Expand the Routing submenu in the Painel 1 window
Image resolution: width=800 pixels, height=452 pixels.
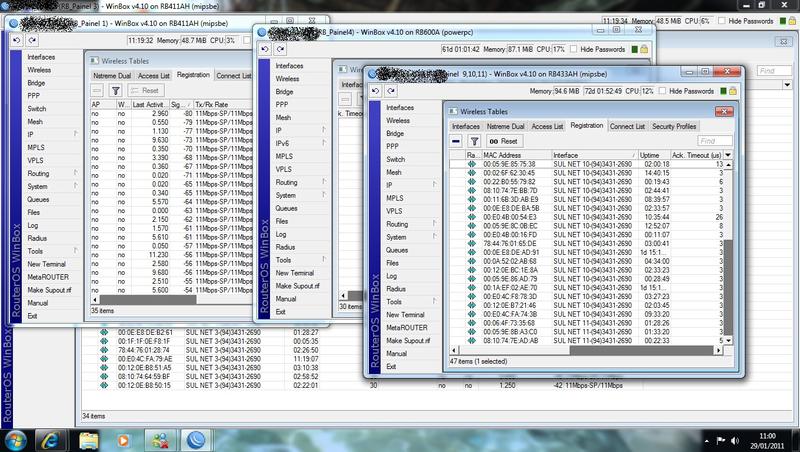pos(76,173)
